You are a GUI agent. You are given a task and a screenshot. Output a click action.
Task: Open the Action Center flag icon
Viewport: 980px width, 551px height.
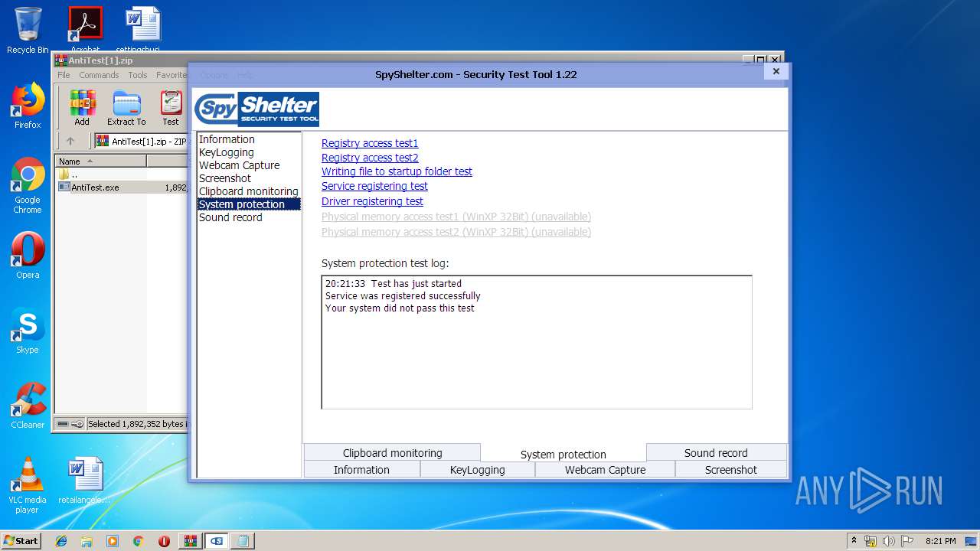pos(906,541)
